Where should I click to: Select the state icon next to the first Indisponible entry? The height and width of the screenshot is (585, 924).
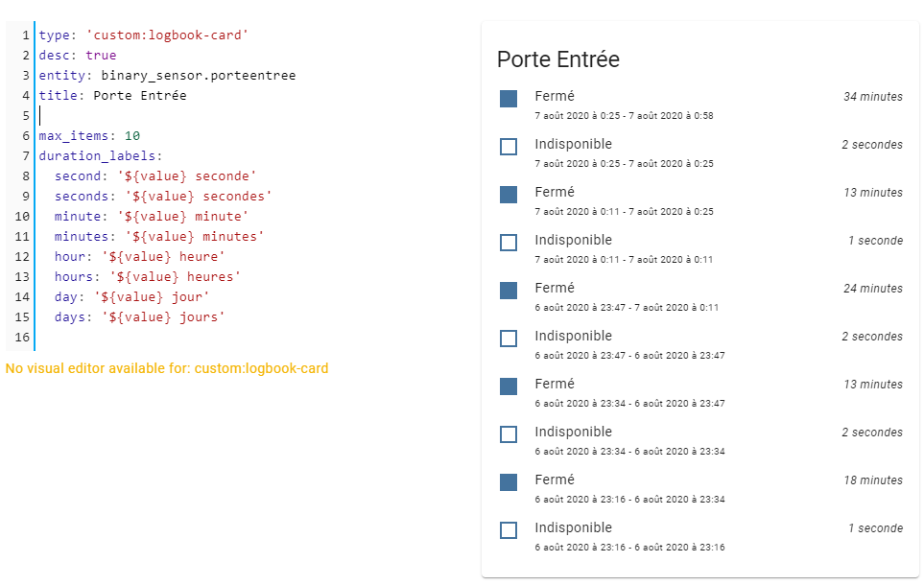(508, 146)
